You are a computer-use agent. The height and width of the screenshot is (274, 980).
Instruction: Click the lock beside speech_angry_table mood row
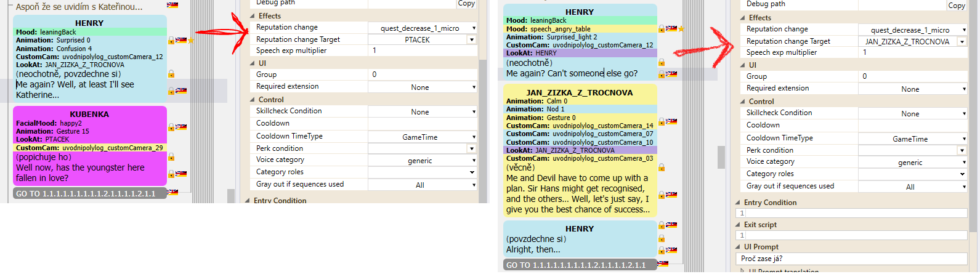[662, 29]
